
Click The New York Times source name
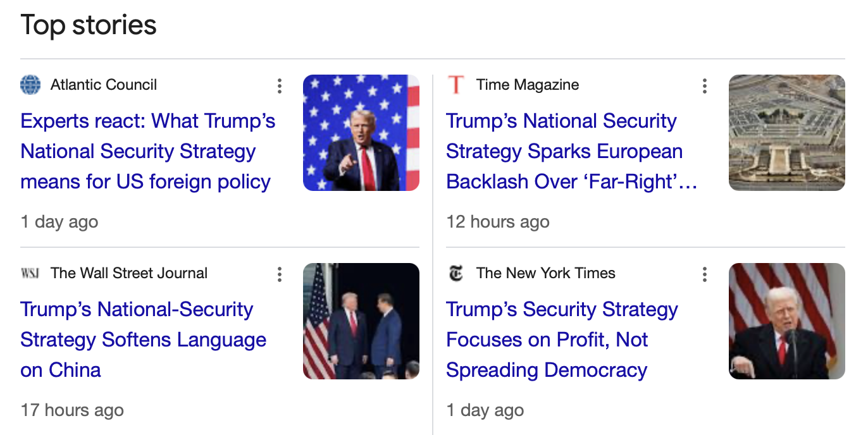pyautogui.click(x=545, y=273)
